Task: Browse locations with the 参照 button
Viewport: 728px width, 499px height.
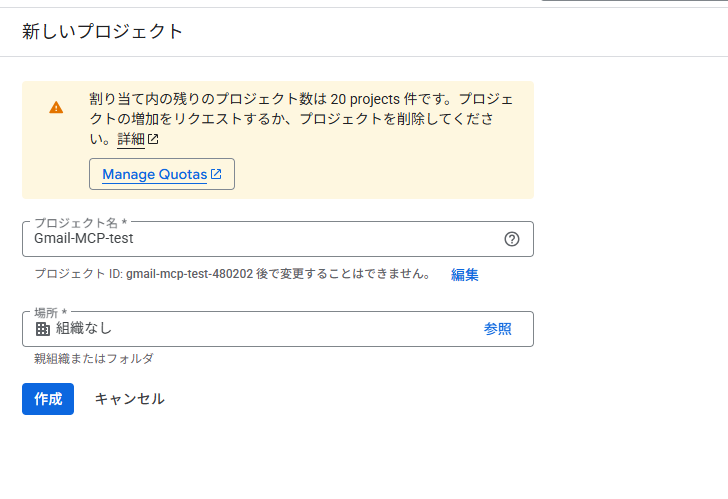Action: tap(498, 329)
